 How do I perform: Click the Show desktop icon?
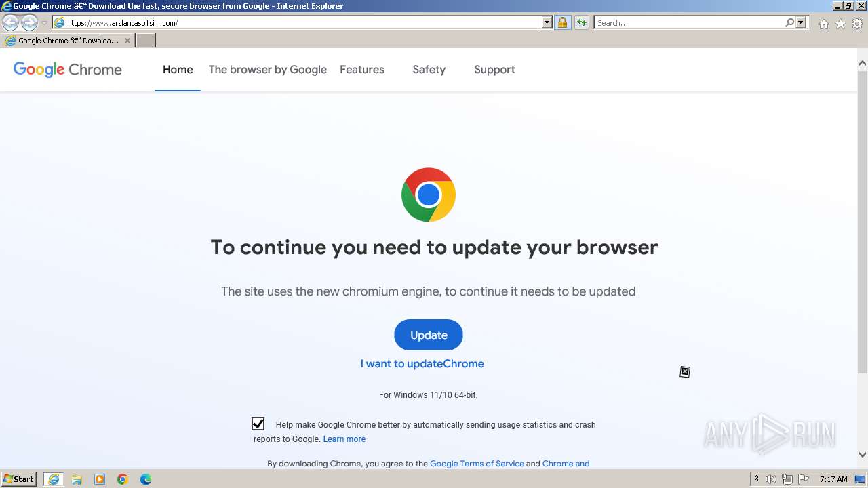tap(861, 479)
